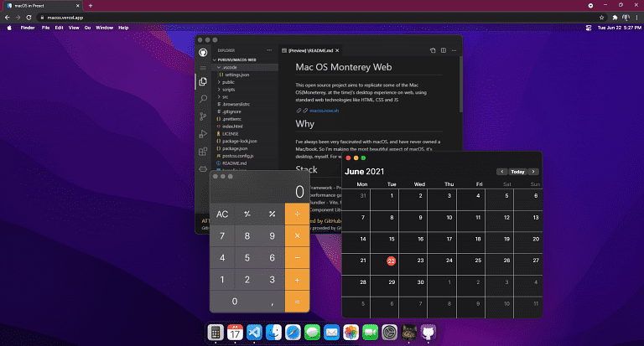Open postcss.config.js in the Explorer tree

tap(237, 156)
